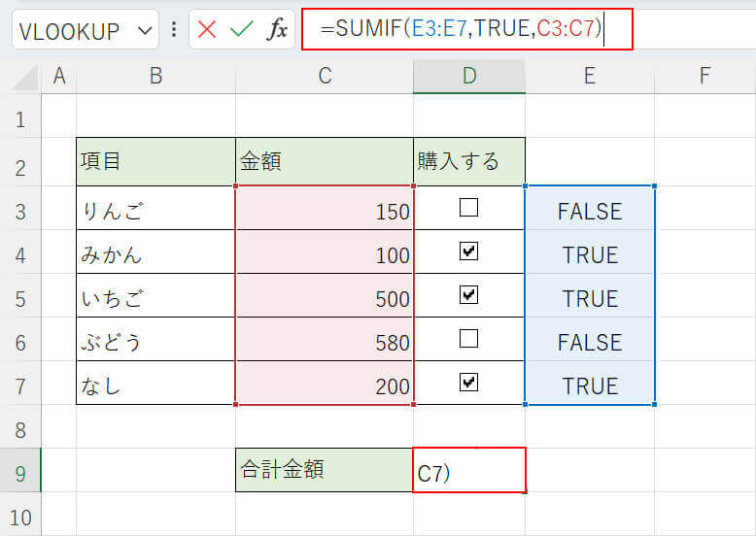Select the 金額 header cell
This screenshot has height=536, width=756.
click(325, 161)
